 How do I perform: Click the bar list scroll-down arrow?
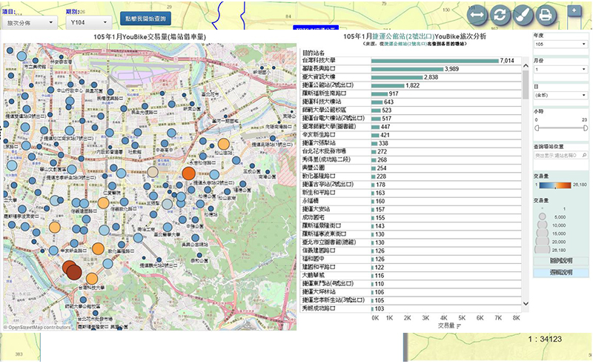click(526, 303)
